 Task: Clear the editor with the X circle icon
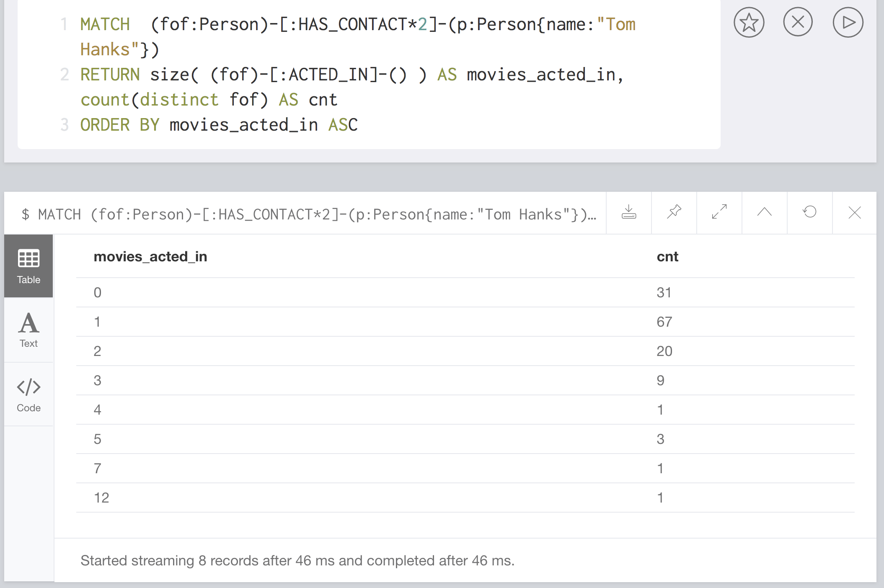click(798, 22)
